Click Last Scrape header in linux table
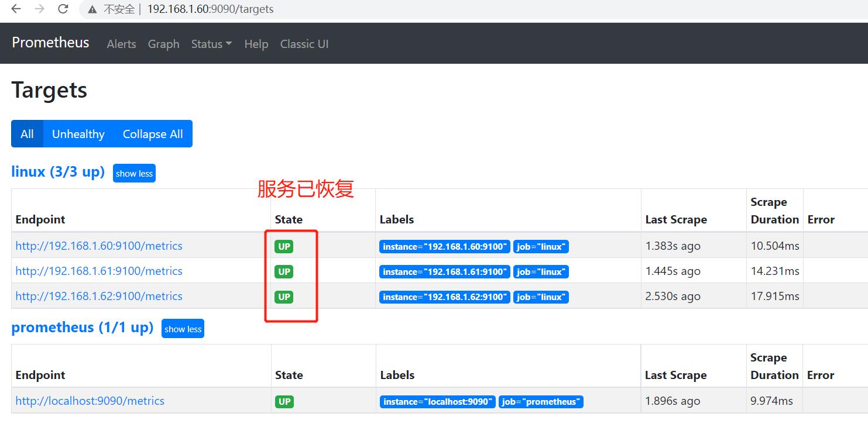This screenshot has width=868, height=427. click(x=676, y=219)
